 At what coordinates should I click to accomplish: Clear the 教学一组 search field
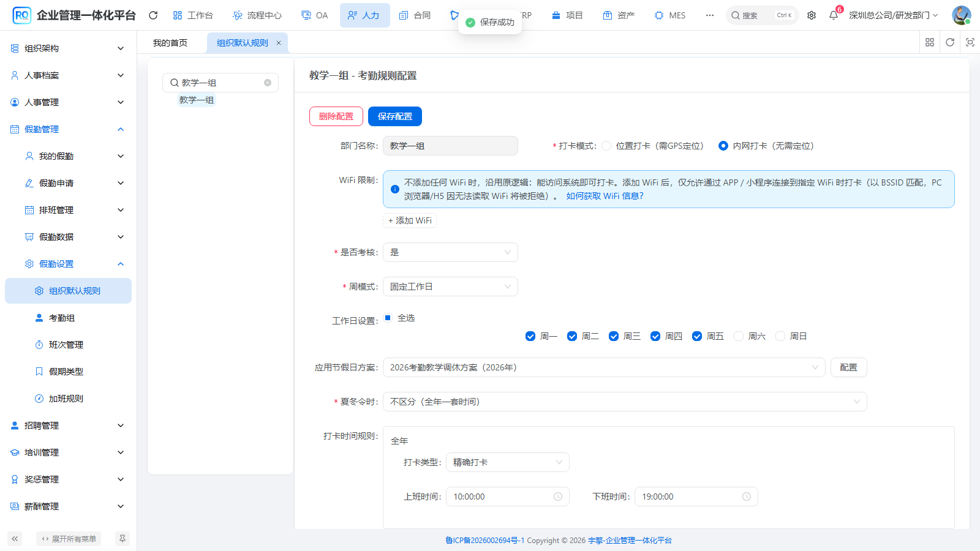pyautogui.click(x=268, y=83)
